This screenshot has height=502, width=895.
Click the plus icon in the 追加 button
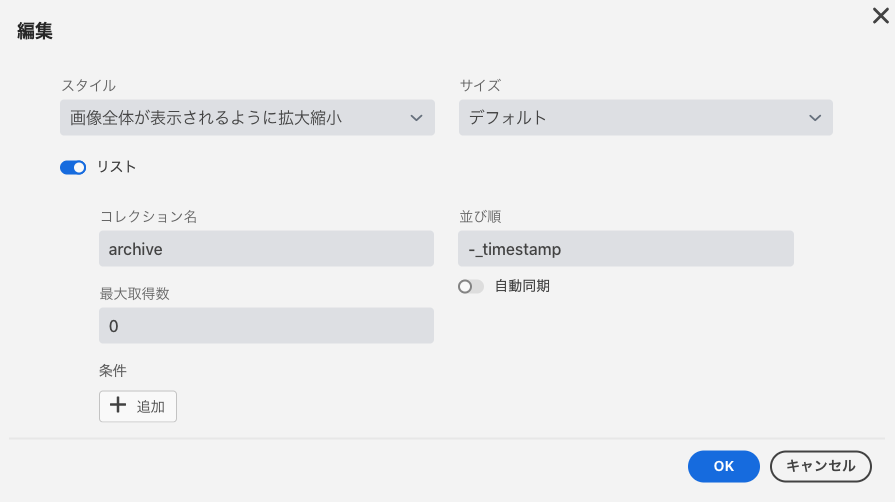118,405
